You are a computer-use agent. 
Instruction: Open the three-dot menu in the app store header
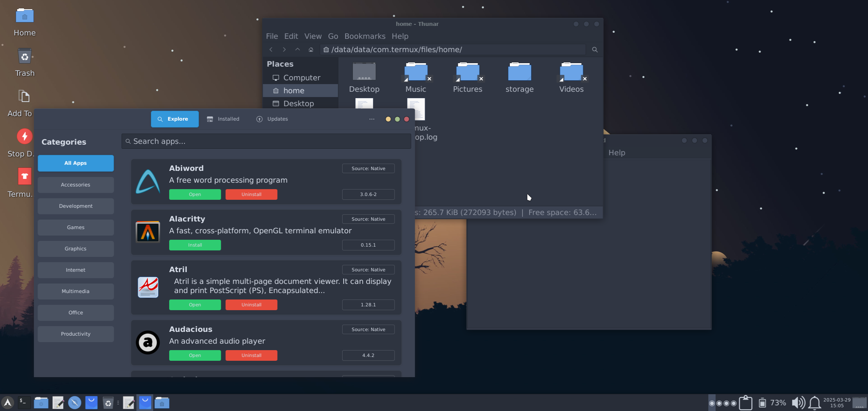[372, 119]
